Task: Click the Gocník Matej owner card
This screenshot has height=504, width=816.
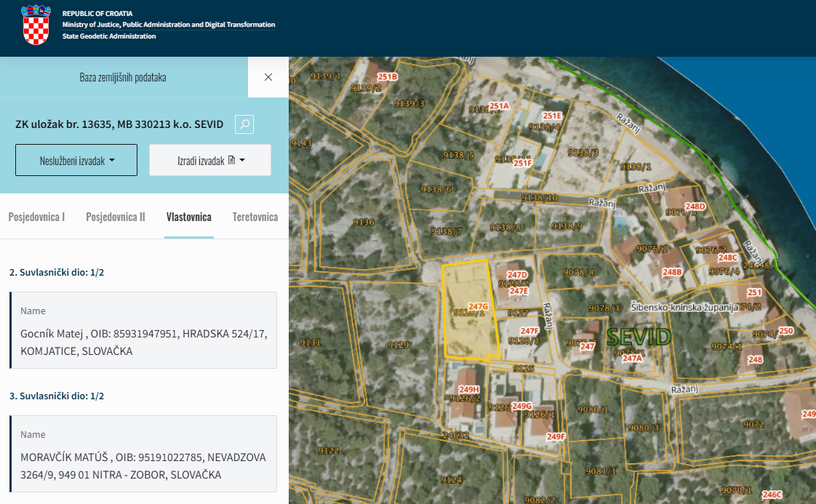Action: pos(143,330)
